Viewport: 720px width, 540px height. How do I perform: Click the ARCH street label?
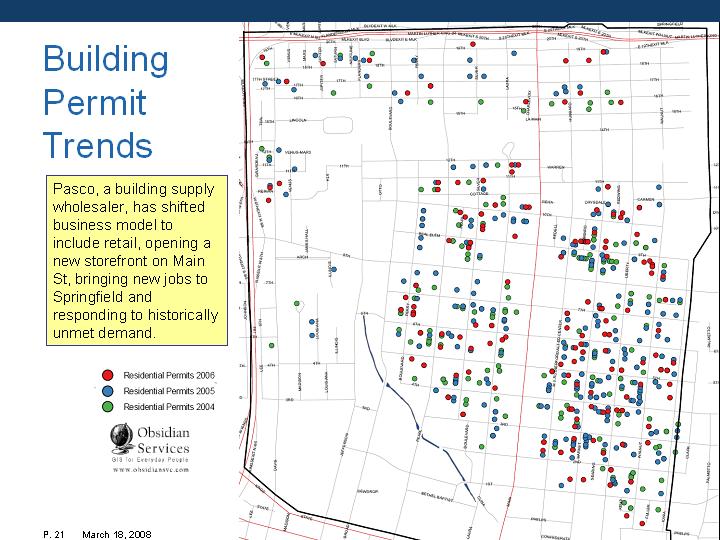coord(302,257)
